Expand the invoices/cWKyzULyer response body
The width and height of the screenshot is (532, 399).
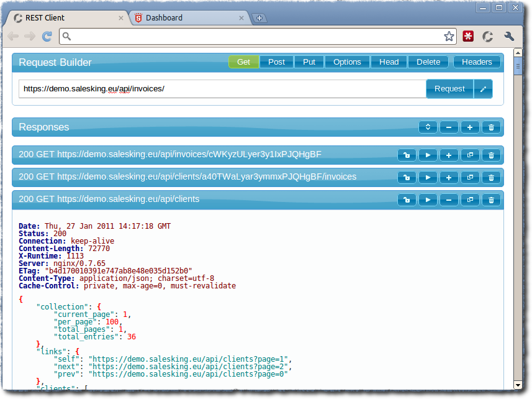coord(449,155)
